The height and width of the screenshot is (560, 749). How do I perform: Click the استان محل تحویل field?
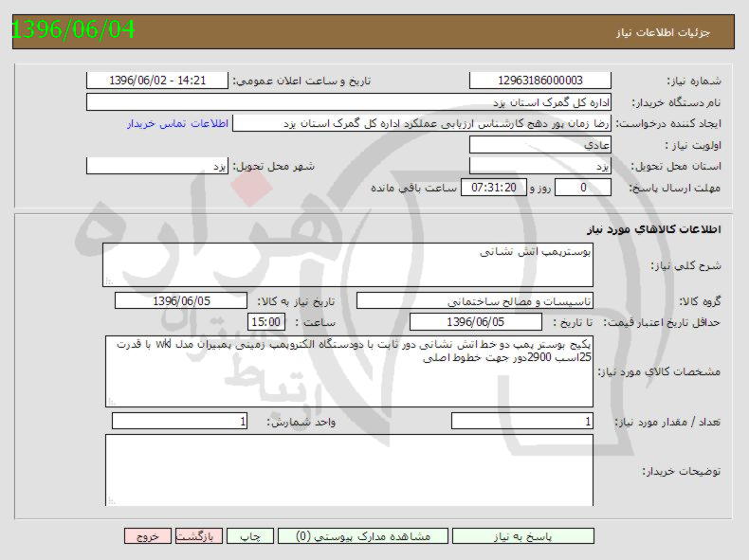pyautogui.click(x=540, y=166)
